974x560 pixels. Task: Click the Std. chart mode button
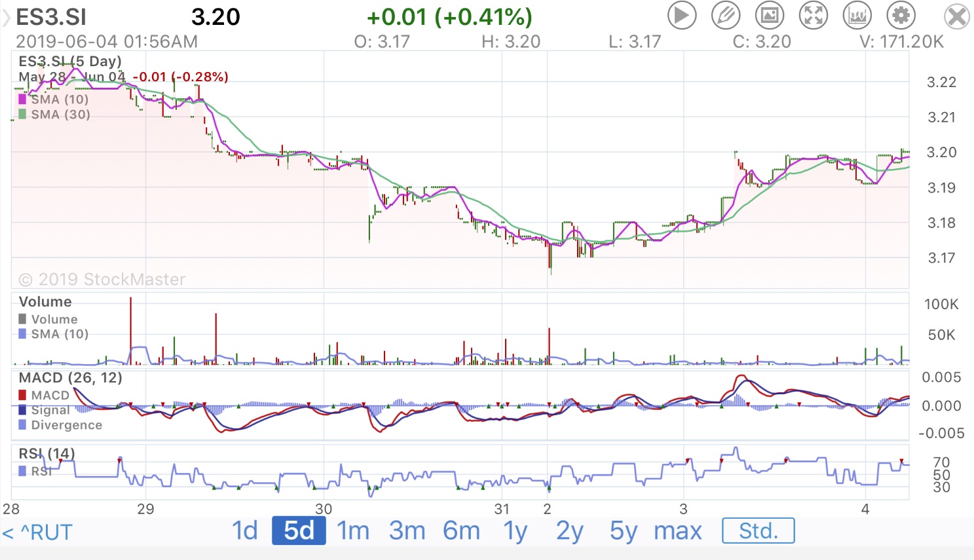coord(758,531)
